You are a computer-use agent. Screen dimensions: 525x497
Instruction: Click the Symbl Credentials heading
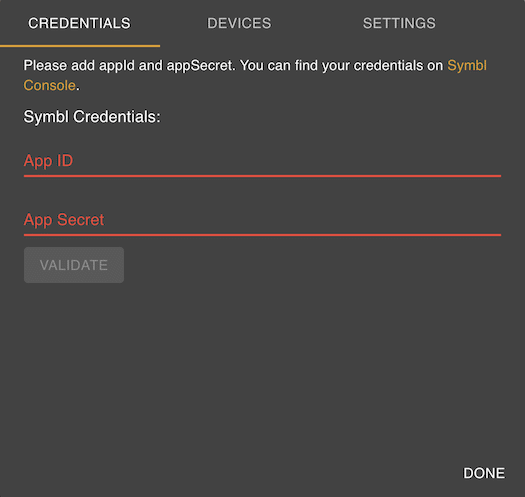pos(92,117)
